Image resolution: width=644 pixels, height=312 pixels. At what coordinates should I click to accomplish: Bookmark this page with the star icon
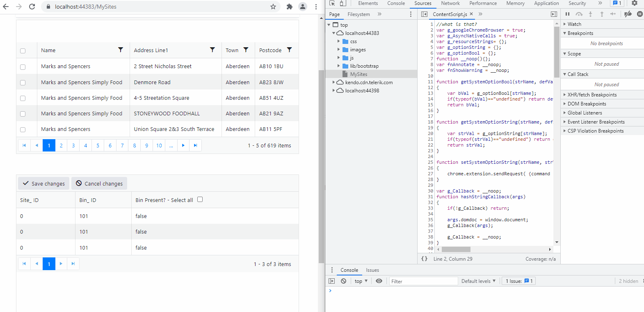273,7
